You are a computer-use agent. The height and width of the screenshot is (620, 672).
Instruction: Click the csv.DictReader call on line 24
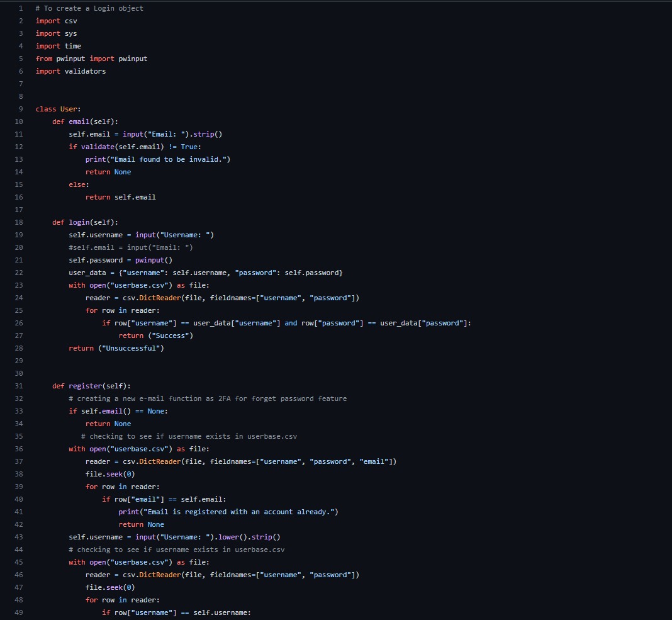point(153,298)
